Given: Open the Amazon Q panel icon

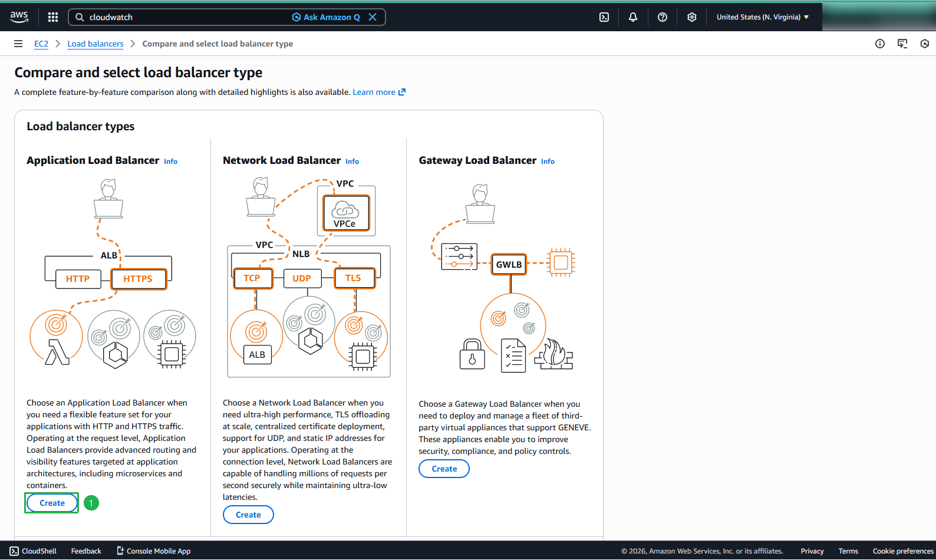Looking at the screenshot, I should point(925,44).
